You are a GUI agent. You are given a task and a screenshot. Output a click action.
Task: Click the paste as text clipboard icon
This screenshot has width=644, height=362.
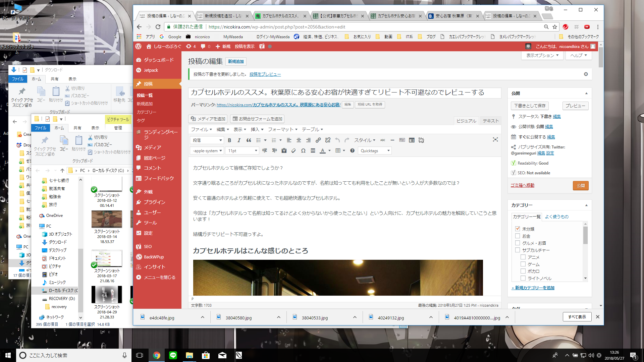click(x=284, y=151)
